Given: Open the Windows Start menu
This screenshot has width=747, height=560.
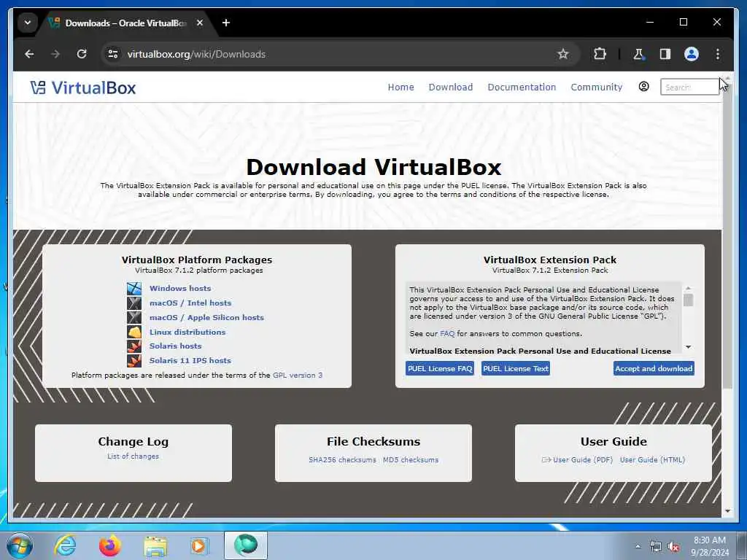Looking at the screenshot, I should pyautogui.click(x=20, y=545).
